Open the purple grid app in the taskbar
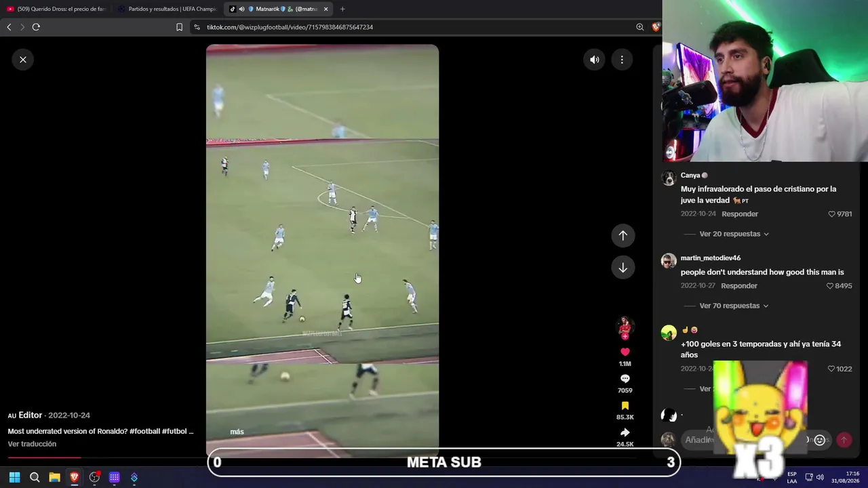The width and height of the screenshot is (868, 488). click(115, 477)
